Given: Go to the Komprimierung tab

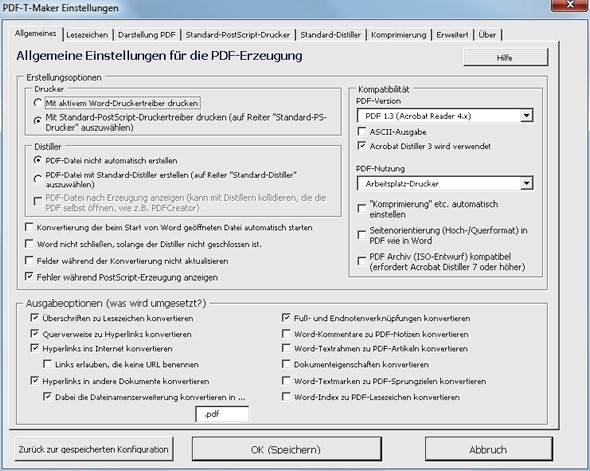Looking at the screenshot, I should click(398, 35).
